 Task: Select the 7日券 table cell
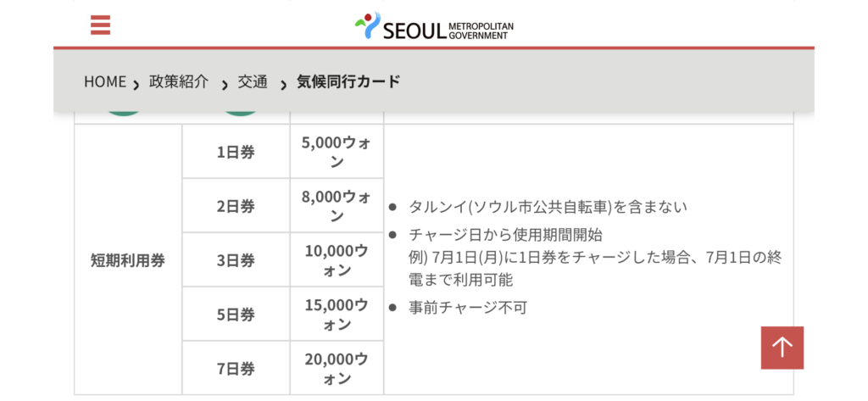[x=236, y=368]
